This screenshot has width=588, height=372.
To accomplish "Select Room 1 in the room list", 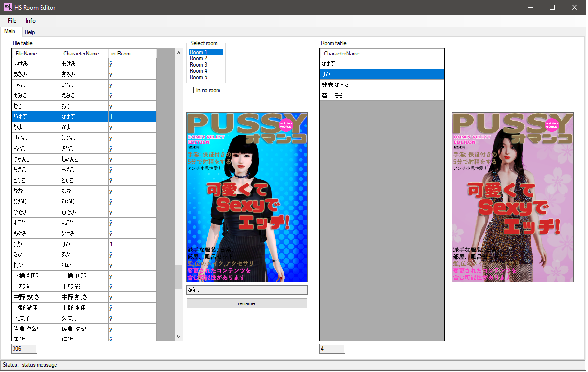I will [x=206, y=52].
